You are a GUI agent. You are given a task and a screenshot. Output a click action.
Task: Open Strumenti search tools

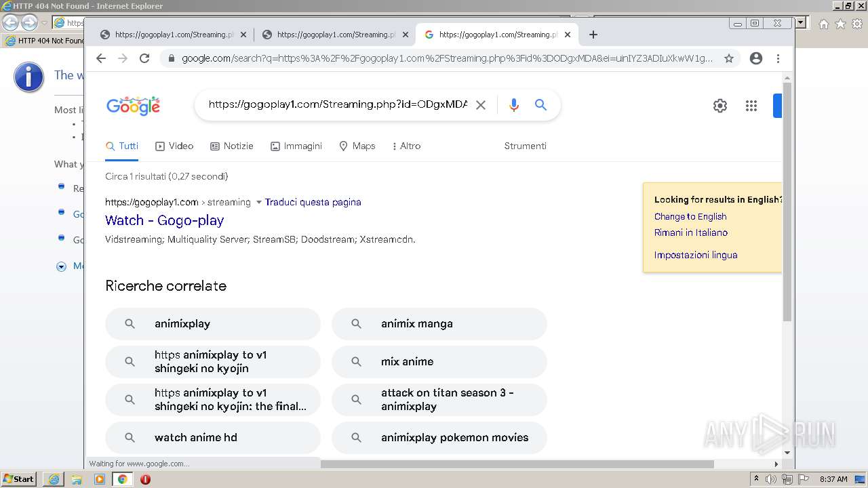[526, 146]
